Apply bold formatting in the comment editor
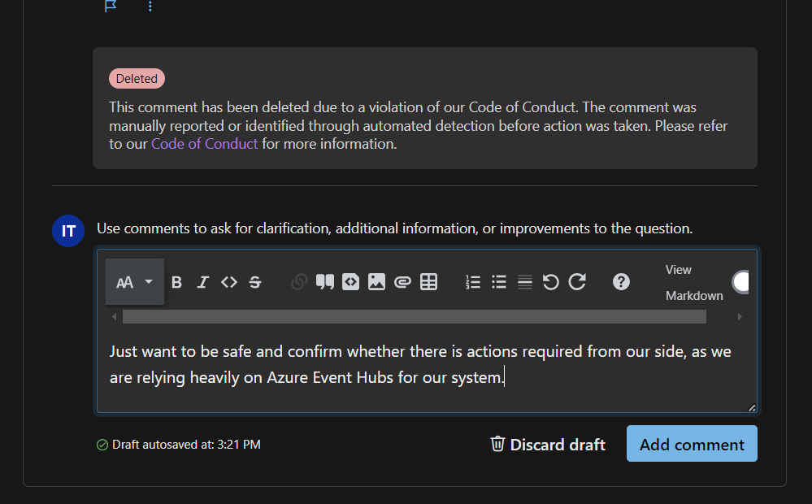This screenshot has width=812, height=504. tap(176, 282)
